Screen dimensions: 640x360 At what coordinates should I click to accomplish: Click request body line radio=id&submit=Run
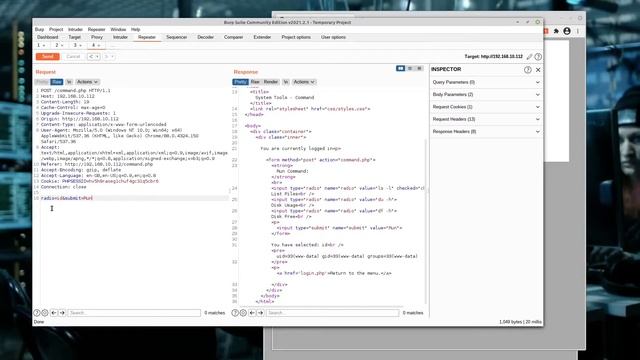pyautogui.click(x=67, y=198)
